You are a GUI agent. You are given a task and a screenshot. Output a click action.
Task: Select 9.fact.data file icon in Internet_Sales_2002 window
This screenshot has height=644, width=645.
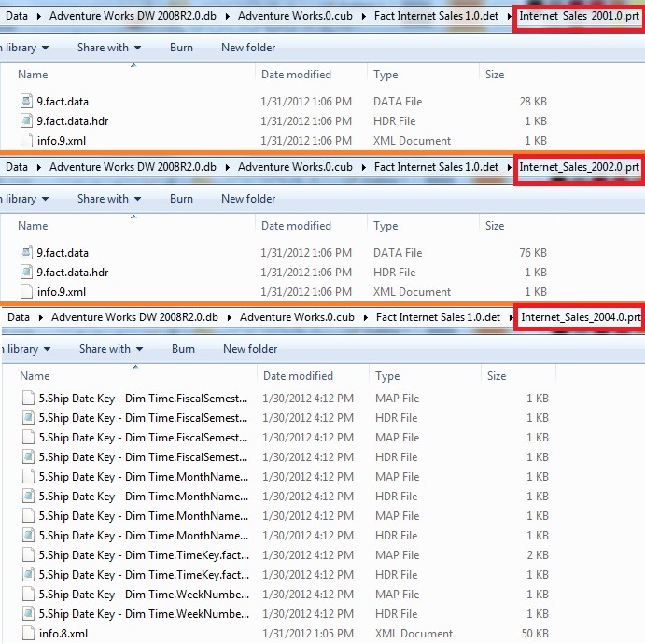pos(26,252)
